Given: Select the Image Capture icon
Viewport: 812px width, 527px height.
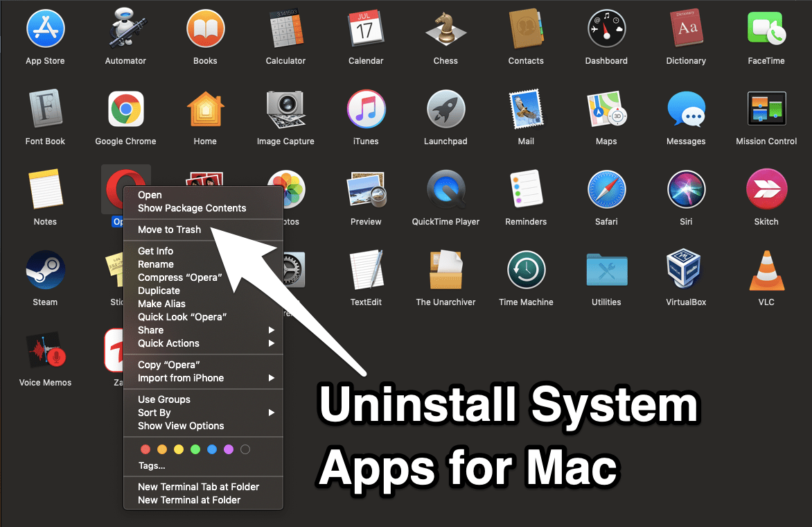Looking at the screenshot, I should click(x=285, y=109).
